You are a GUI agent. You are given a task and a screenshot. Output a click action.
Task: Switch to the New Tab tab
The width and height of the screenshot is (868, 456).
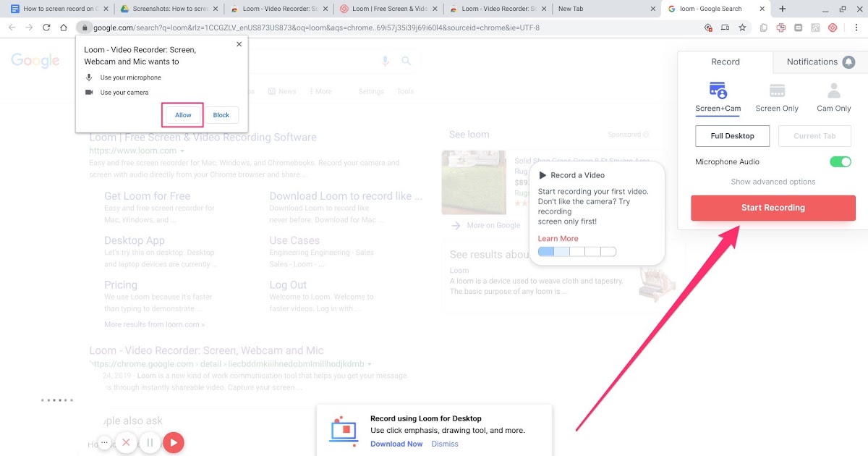pyautogui.click(x=606, y=9)
